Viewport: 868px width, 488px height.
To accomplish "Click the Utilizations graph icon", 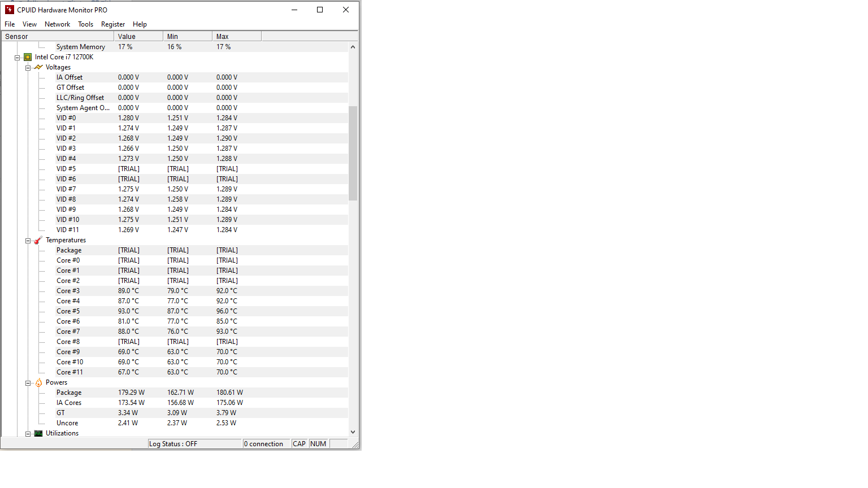I will pos(38,433).
